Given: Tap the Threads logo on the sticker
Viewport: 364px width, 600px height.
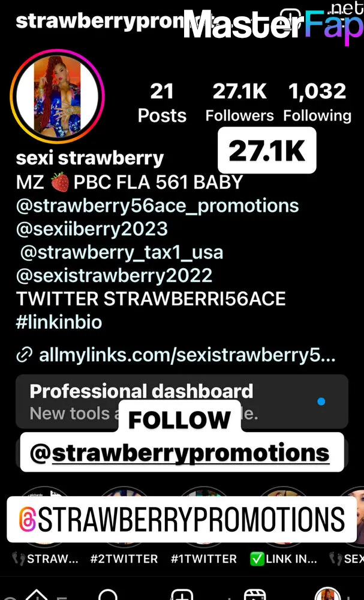Looking at the screenshot, I should [x=28, y=519].
